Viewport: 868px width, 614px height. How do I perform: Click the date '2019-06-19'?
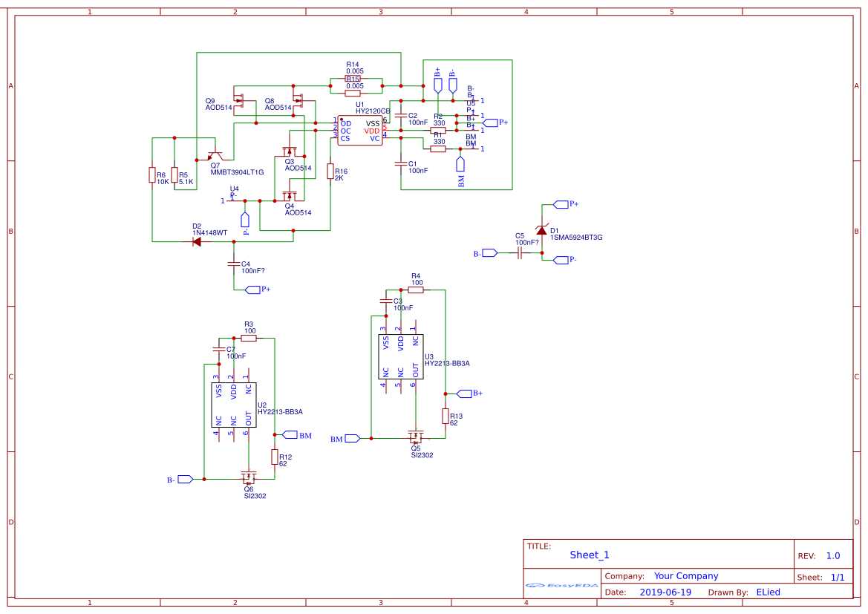(x=665, y=592)
